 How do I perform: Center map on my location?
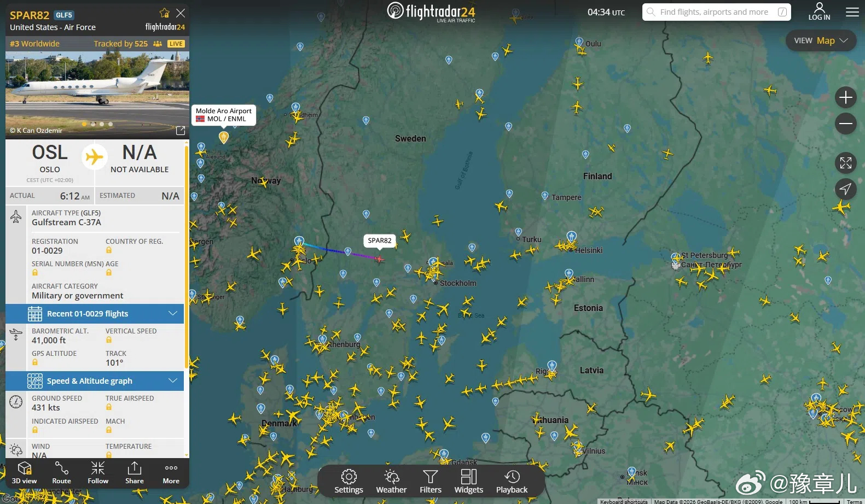pyautogui.click(x=846, y=189)
